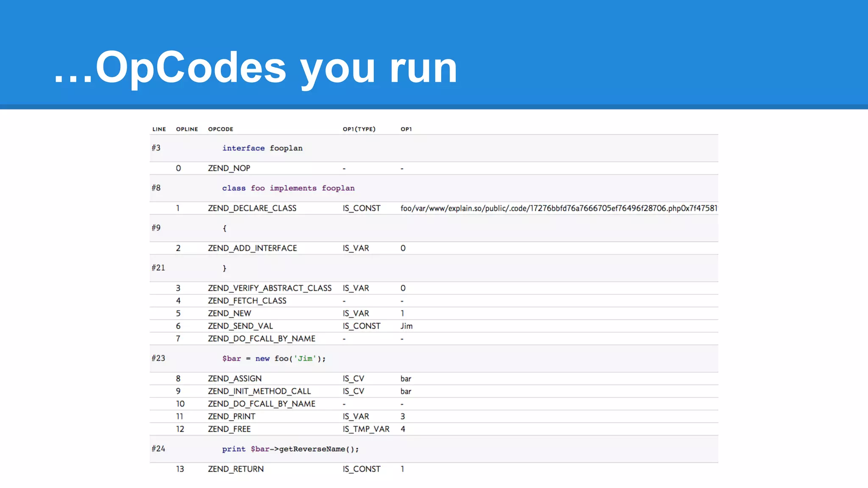Viewport: 868px width, 488px height.
Task: Select ZEND_DO_FCALL_BY_NAME at opline 7
Action: coord(262,339)
